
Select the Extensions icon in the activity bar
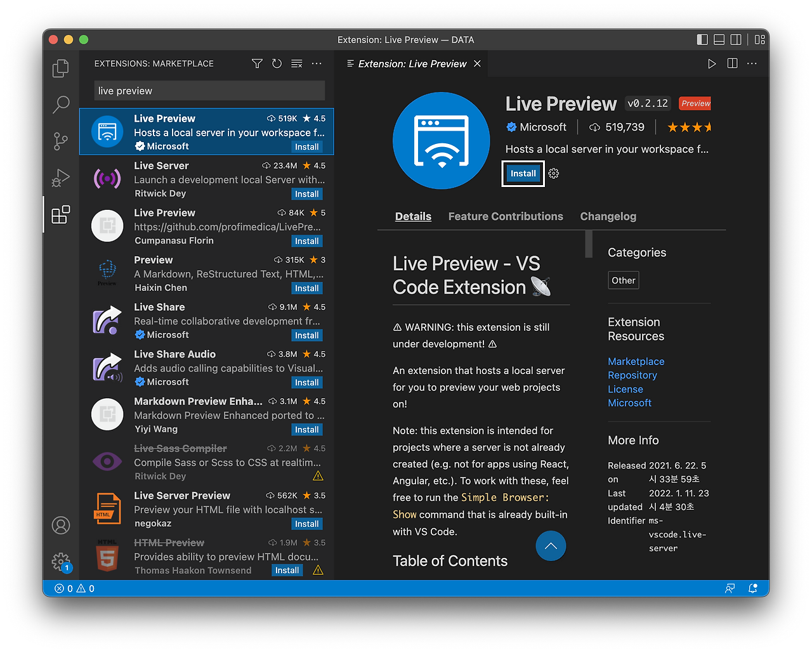click(x=60, y=215)
